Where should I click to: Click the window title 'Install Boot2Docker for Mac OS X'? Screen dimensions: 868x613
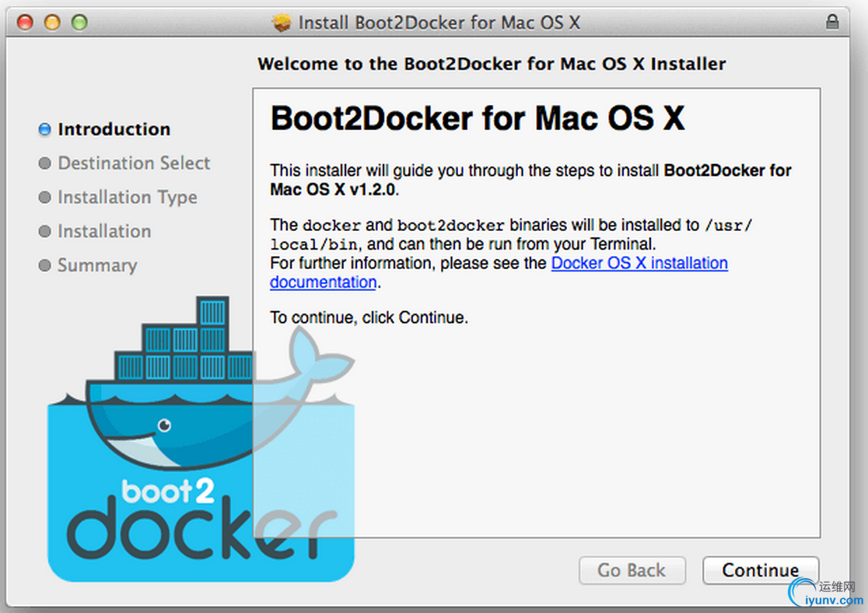pos(439,23)
